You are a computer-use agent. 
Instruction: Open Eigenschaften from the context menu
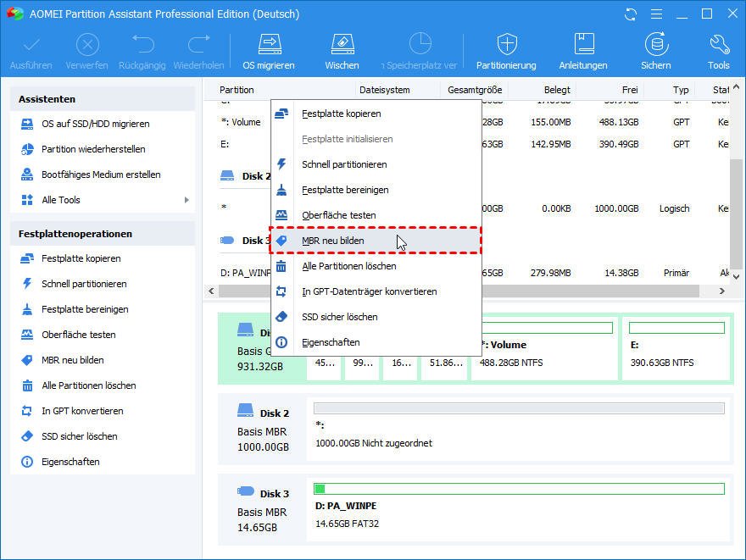(x=376, y=342)
